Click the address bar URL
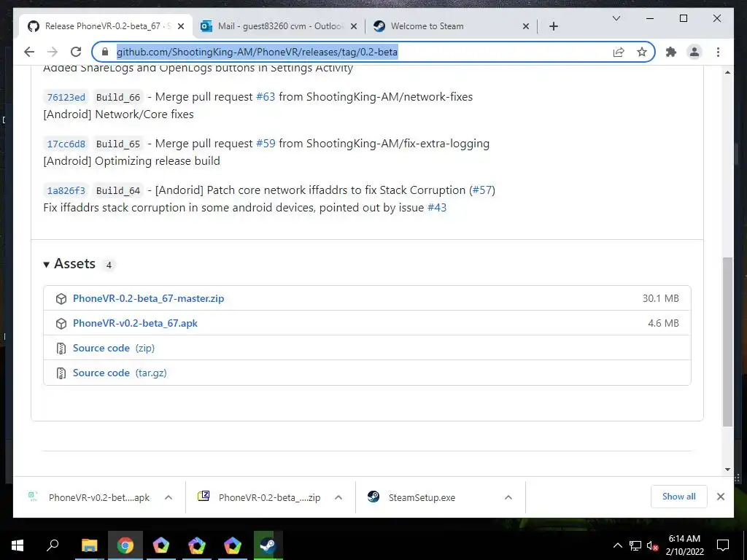Image resolution: width=747 pixels, height=560 pixels. coord(258,52)
